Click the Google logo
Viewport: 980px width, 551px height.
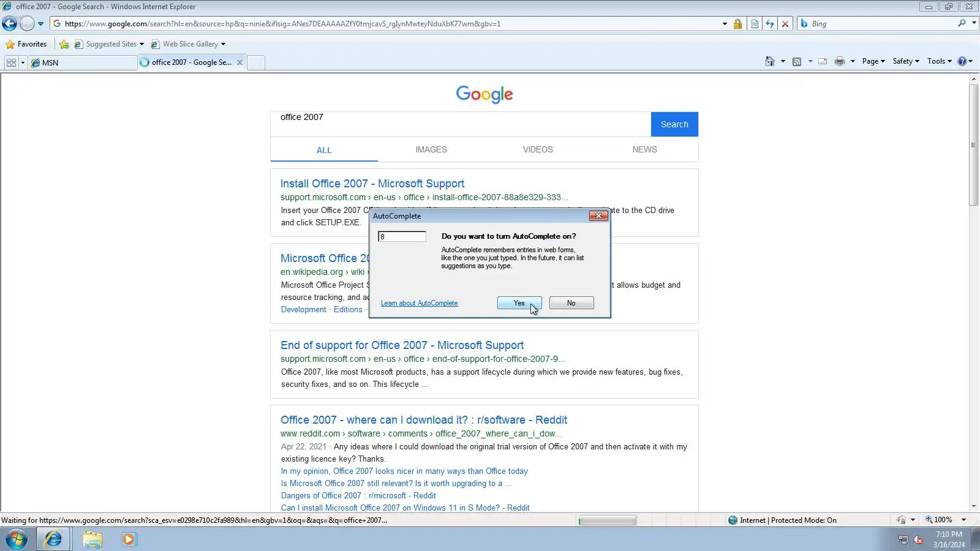484,94
